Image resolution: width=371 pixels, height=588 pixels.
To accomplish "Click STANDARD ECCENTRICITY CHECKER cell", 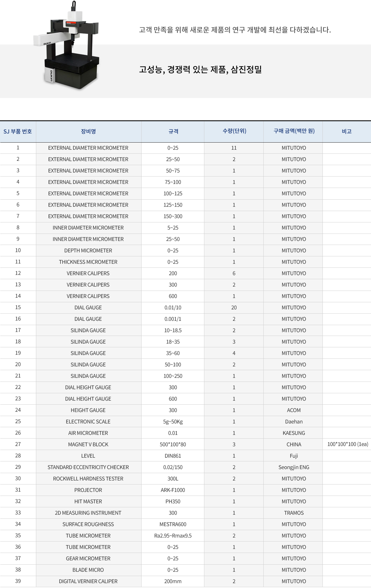I will tap(88, 467).
